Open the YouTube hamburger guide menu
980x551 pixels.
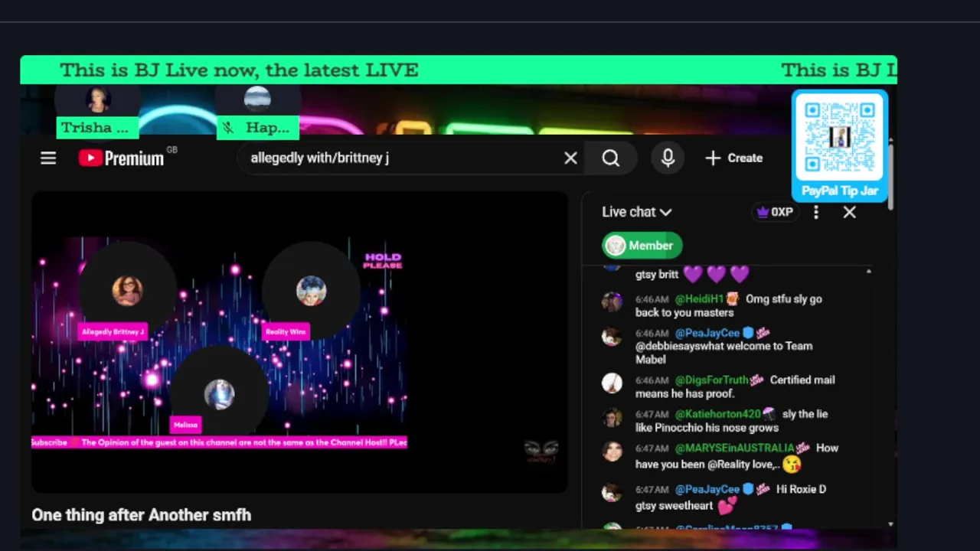pos(48,158)
